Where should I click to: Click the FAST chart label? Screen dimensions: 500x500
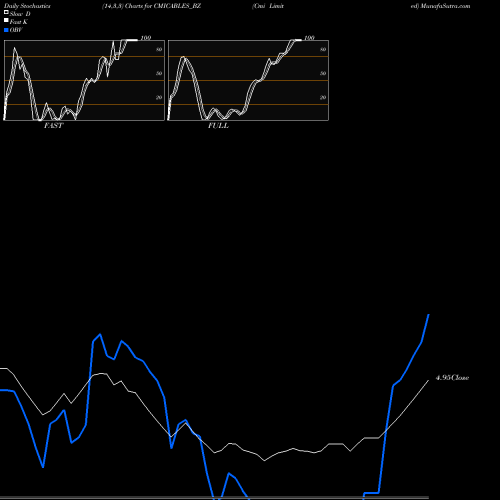pyautogui.click(x=53, y=126)
